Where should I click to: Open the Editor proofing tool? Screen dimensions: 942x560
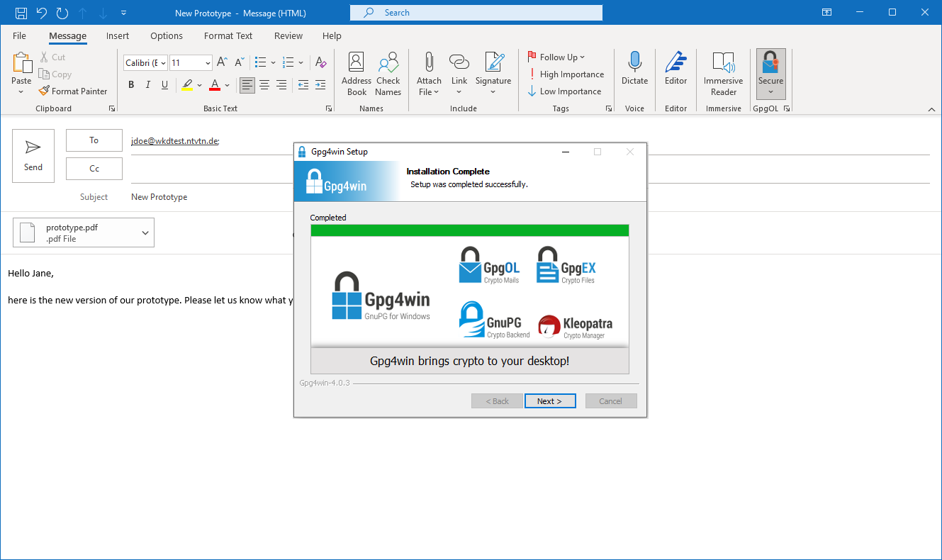(x=676, y=69)
